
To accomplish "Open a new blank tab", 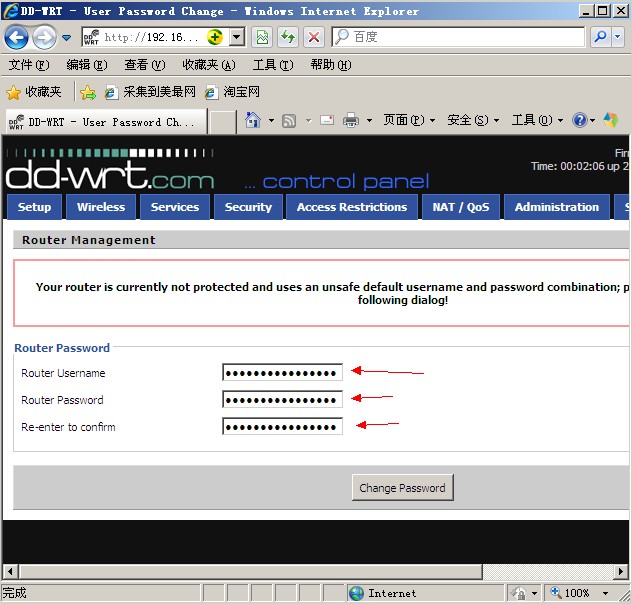I will click(x=223, y=122).
